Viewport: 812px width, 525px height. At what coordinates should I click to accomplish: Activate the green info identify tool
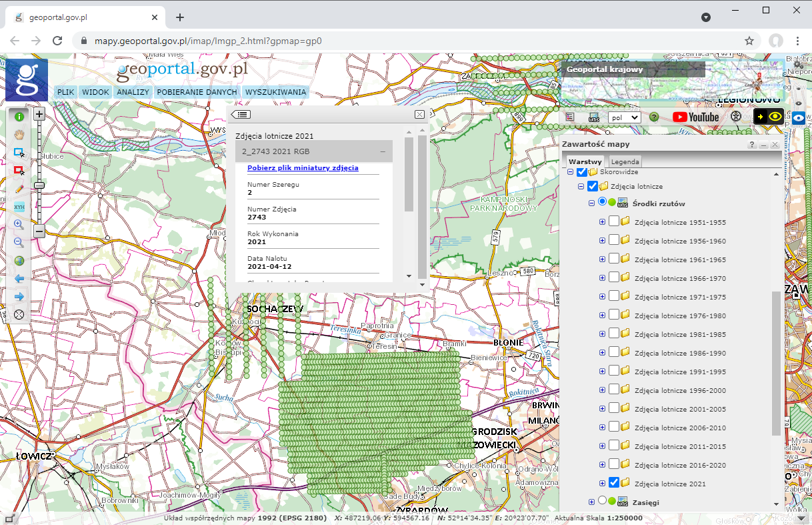coord(19,117)
